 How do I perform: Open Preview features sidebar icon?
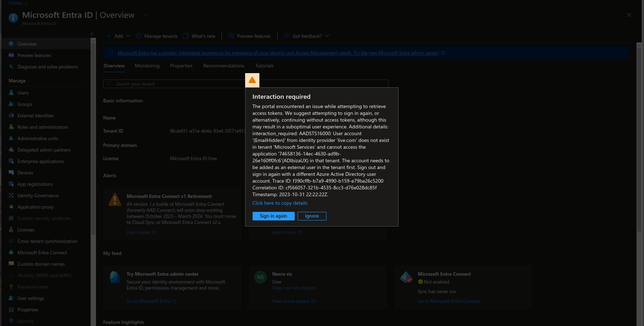(x=11, y=55)
